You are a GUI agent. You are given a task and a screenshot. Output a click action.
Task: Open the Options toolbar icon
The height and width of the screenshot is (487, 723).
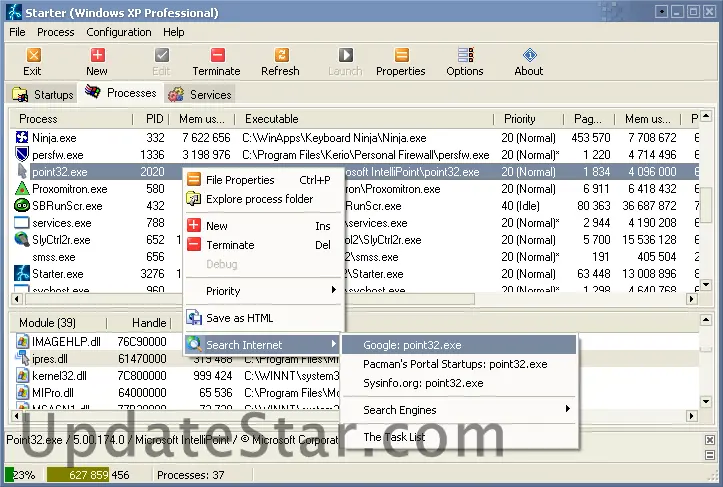[465, 55]
